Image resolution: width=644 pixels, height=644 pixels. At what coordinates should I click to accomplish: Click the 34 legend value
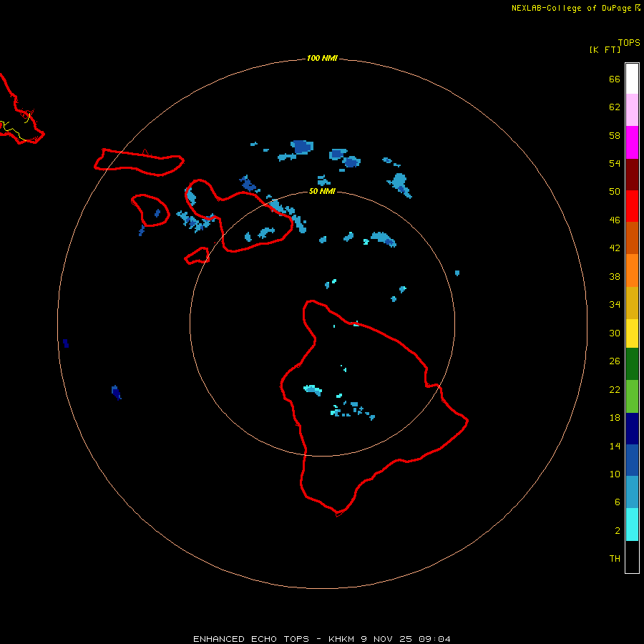click(x=615, y=305)
